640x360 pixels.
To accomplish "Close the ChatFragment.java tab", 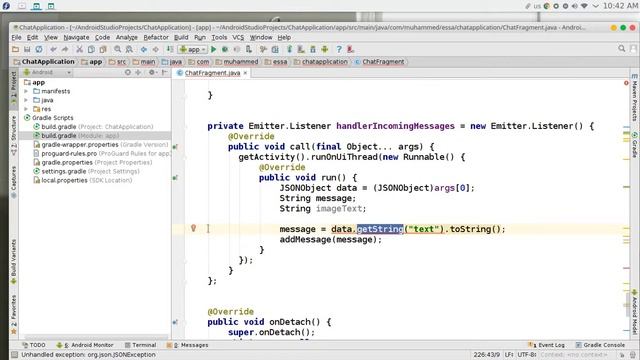I will pos(245,73).
